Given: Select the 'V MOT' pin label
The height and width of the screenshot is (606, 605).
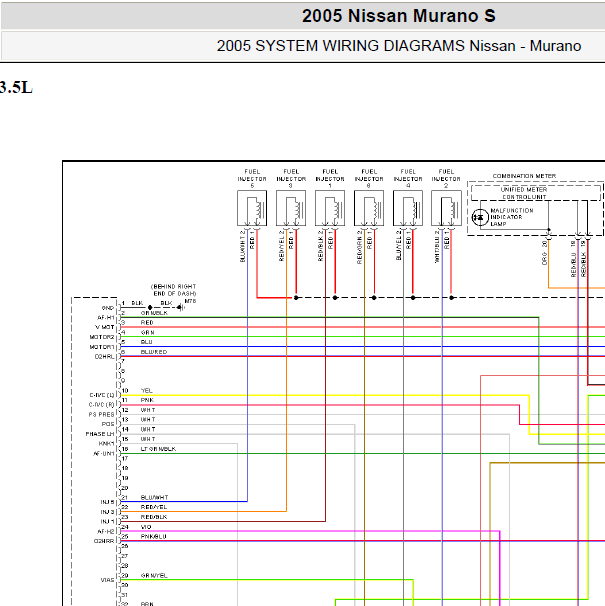Looking at the screenshot, I should (x=105, y=327).
